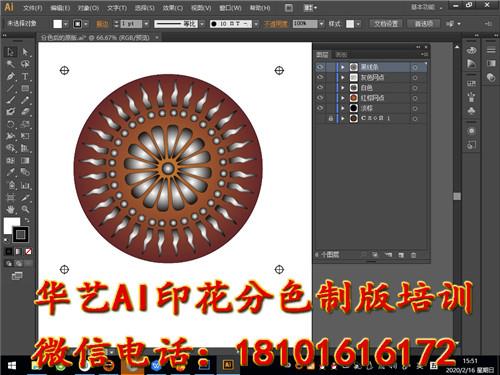Hide the 白色 layer

[320, 88]
